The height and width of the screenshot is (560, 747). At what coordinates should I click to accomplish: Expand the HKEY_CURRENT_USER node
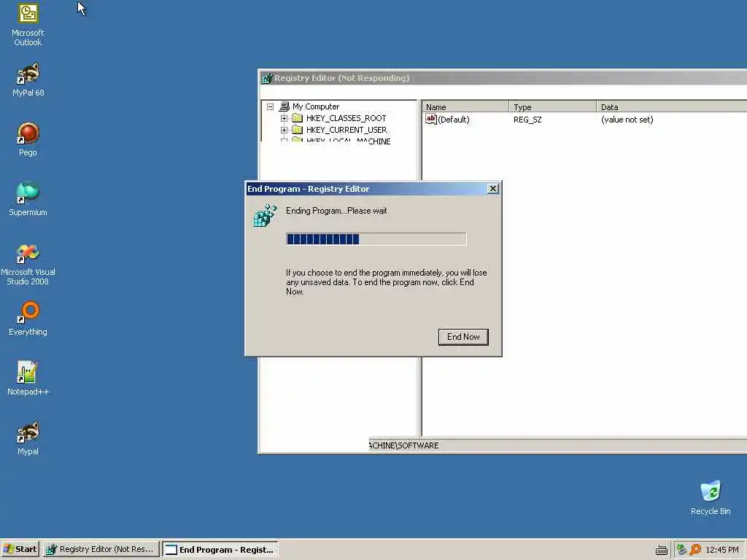(x=284, y=130)
